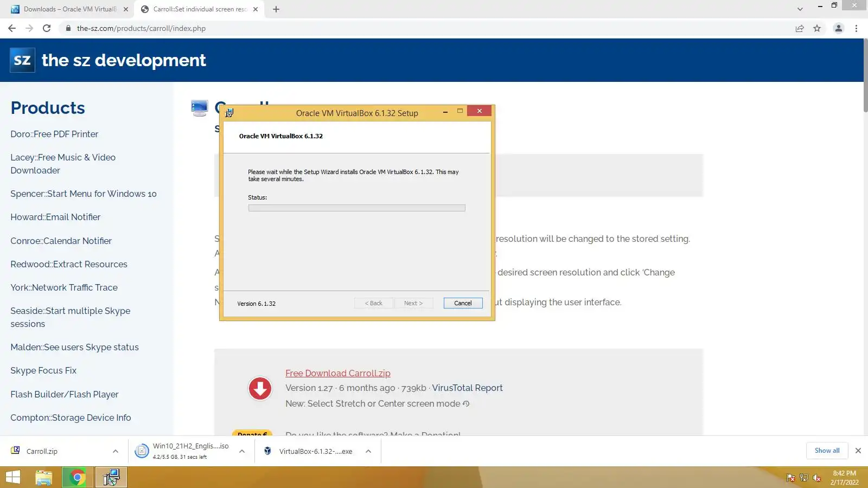Click the volume speaker tray icon
Screen dimensions: 868x488
[817, 478]
